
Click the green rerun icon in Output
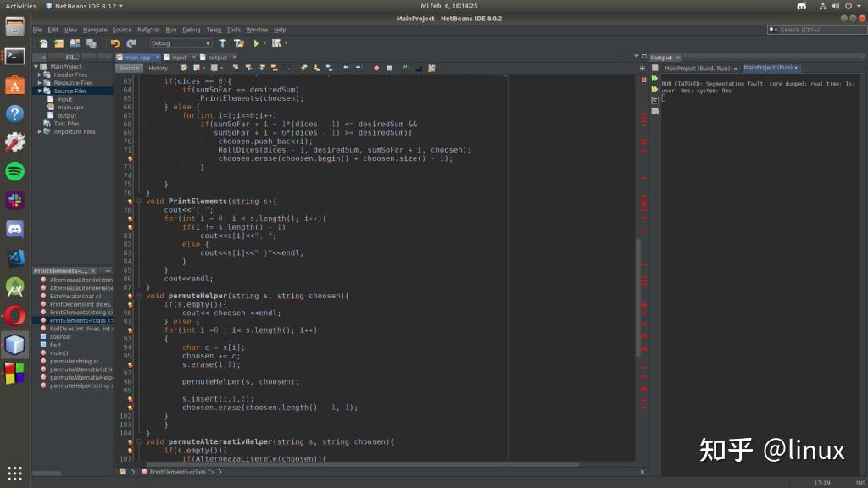point(654,79)
